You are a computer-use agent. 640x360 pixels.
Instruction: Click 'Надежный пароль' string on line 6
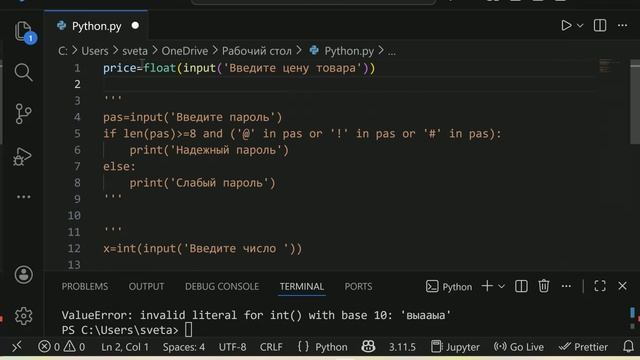point(229,150)
